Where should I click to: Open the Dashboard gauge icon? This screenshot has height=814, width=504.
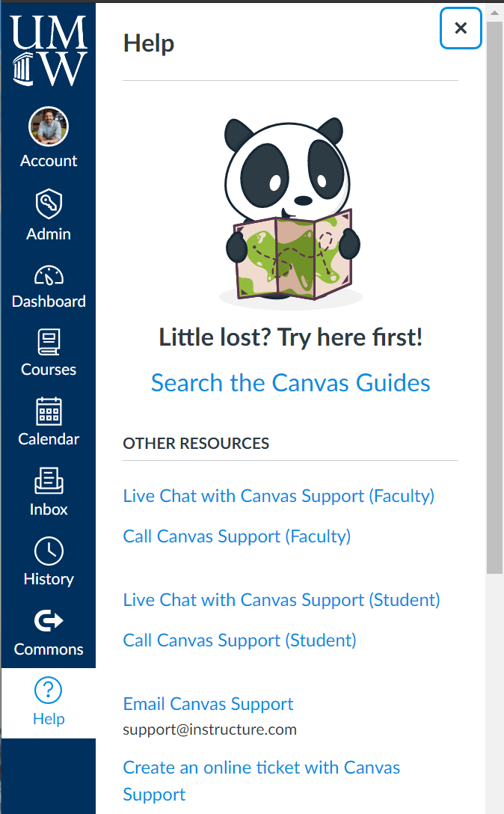click(x=48, y=274)
